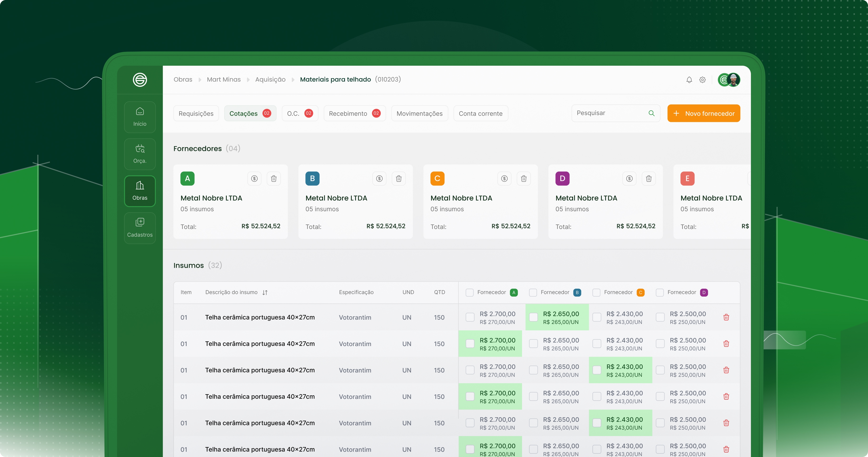The height and width of the screenshot is (457, 868).
Task: Click the UND column header
Action: (408, 292)
